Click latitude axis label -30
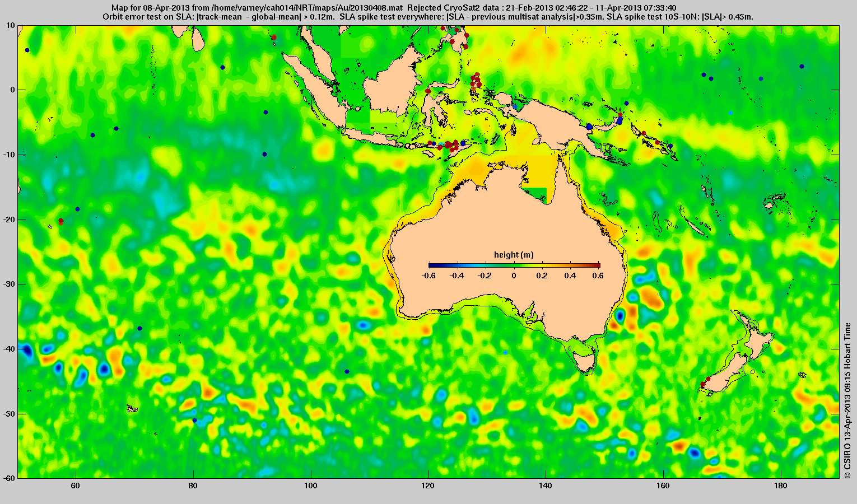 pyautogui.click(x=9, y=284)
